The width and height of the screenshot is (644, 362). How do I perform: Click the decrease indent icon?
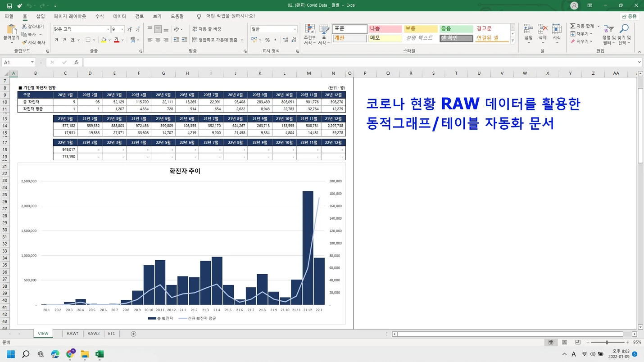pyautogui.click(x=176, y=40)
